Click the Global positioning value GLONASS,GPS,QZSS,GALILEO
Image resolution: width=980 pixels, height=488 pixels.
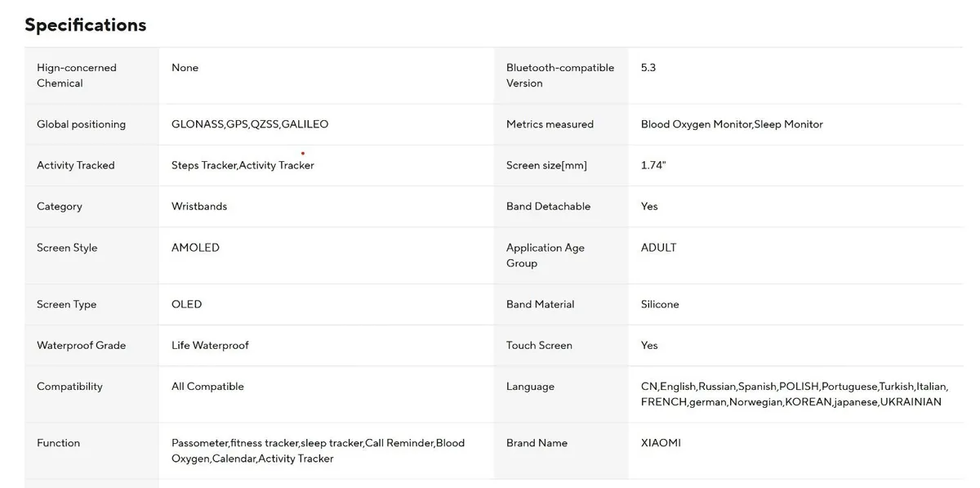250,124
